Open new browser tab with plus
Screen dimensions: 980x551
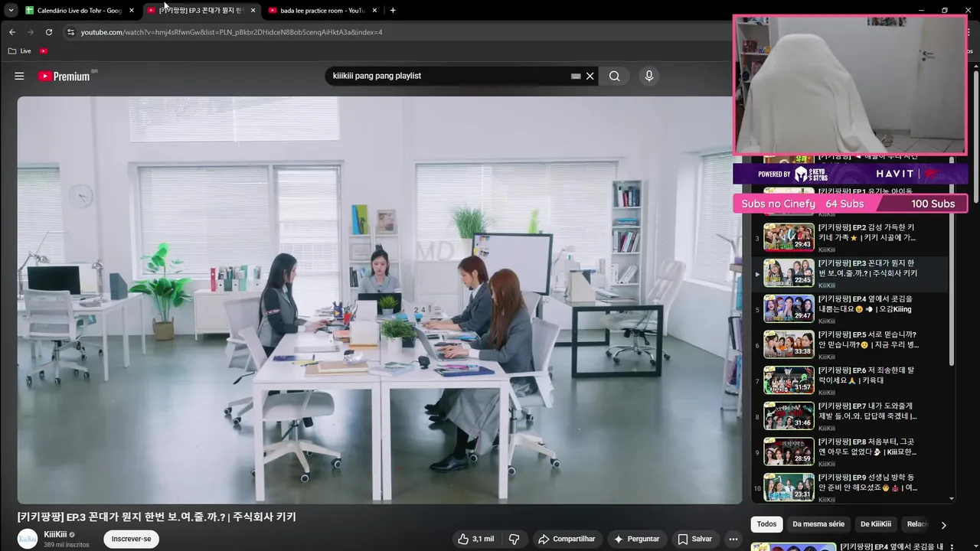[393, 11]
